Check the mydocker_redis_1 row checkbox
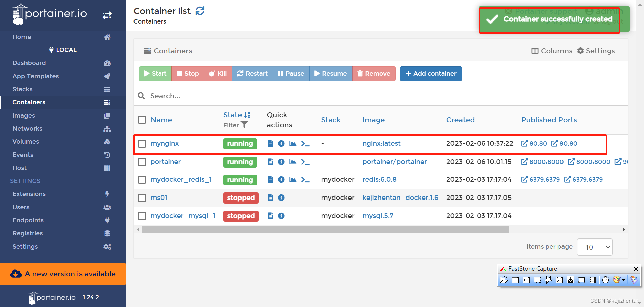This screenshot has width=644, height=307. (x=142, y=180)
